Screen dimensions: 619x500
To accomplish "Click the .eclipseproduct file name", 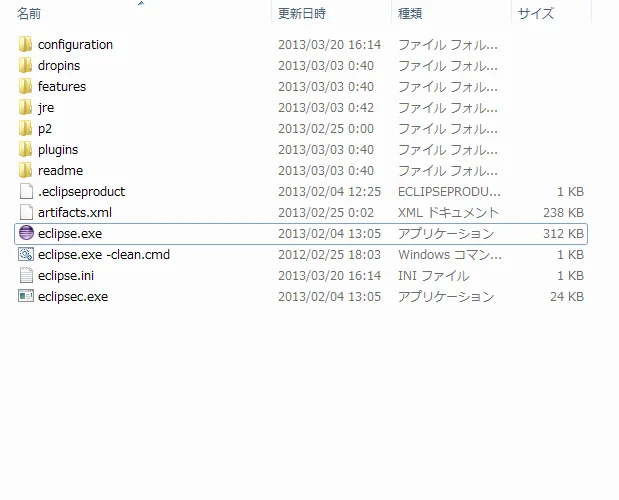I will (81, 191).
